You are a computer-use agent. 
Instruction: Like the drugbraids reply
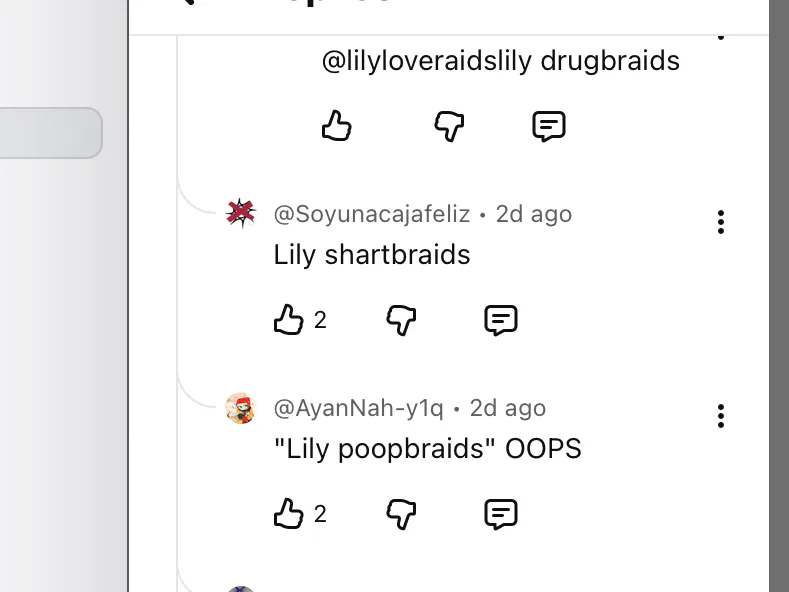click(x=337, y=126)
